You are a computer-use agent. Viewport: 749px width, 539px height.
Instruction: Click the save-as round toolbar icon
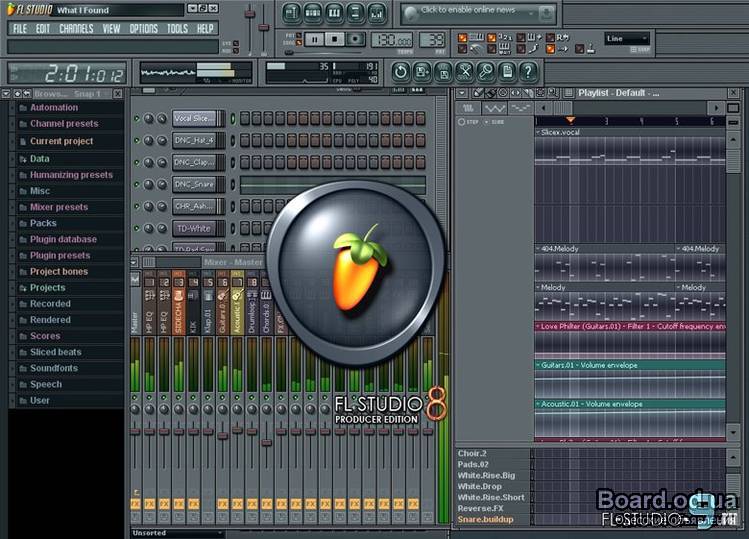[x=422, y=72]
